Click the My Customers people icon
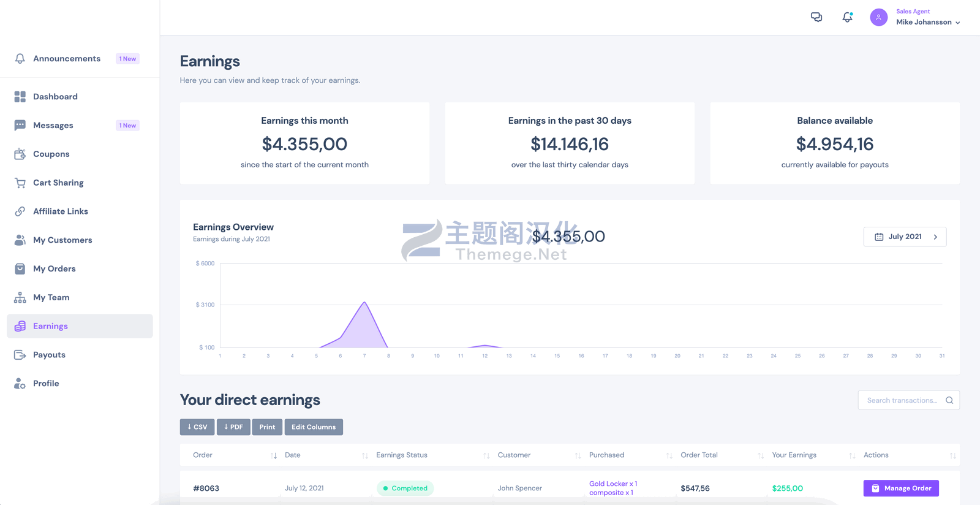 (20, 240)
